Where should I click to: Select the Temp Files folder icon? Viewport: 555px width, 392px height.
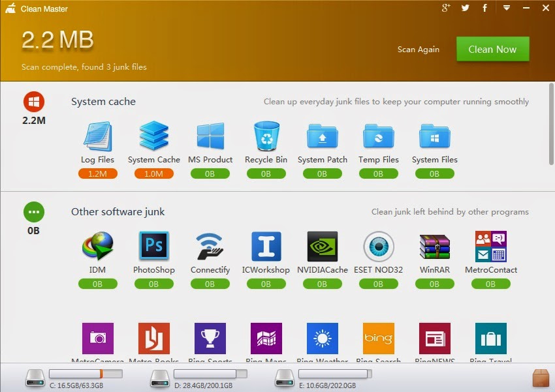pyautogui.click(x=378, y=136)
